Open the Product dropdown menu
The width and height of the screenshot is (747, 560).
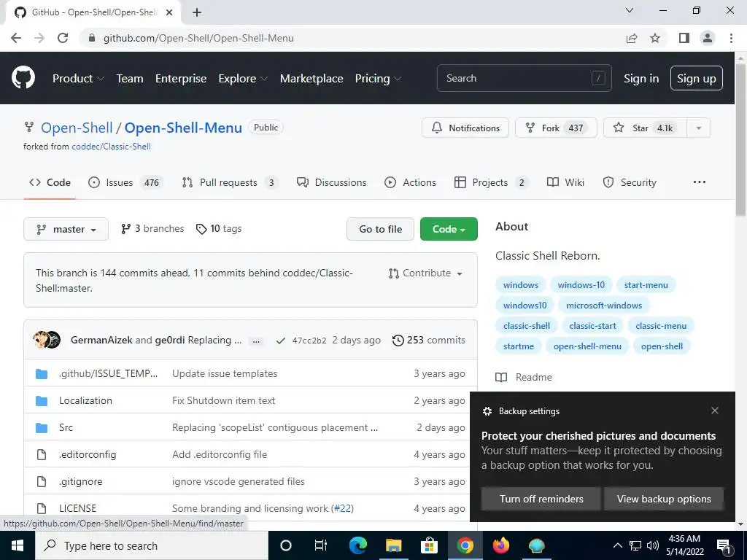pos(78,79)
